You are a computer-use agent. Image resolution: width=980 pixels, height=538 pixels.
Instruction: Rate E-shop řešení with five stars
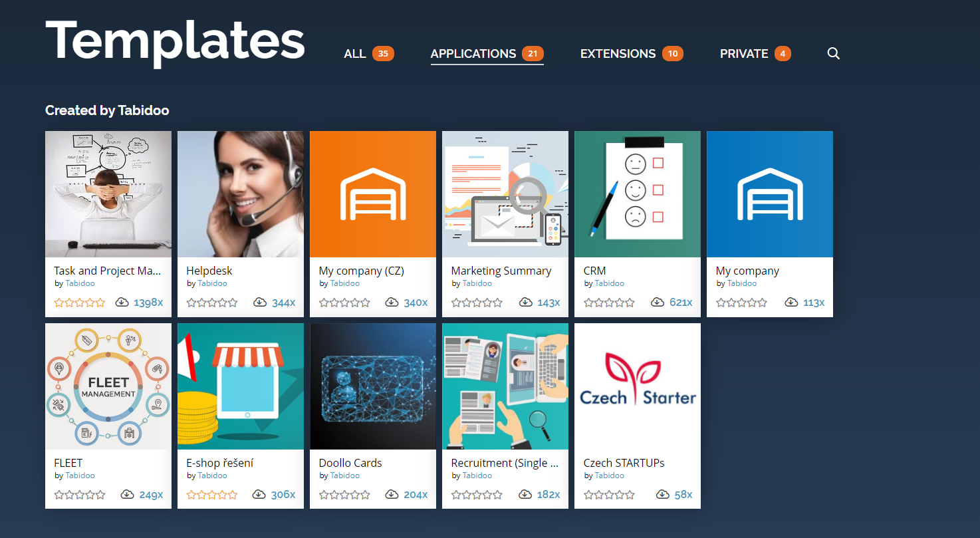pyautogui.click(x=233, y=495)
